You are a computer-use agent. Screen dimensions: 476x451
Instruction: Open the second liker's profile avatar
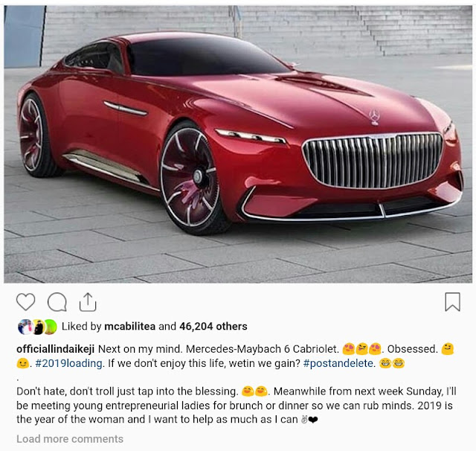38,327
